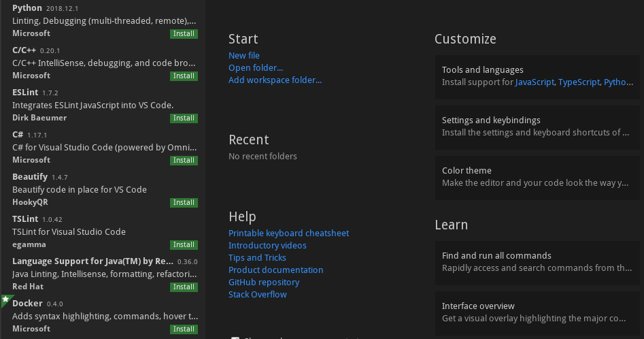Install the C# extension
Image resolution: width=644 pixels, height=339 pixels.
tap(184, 160)
